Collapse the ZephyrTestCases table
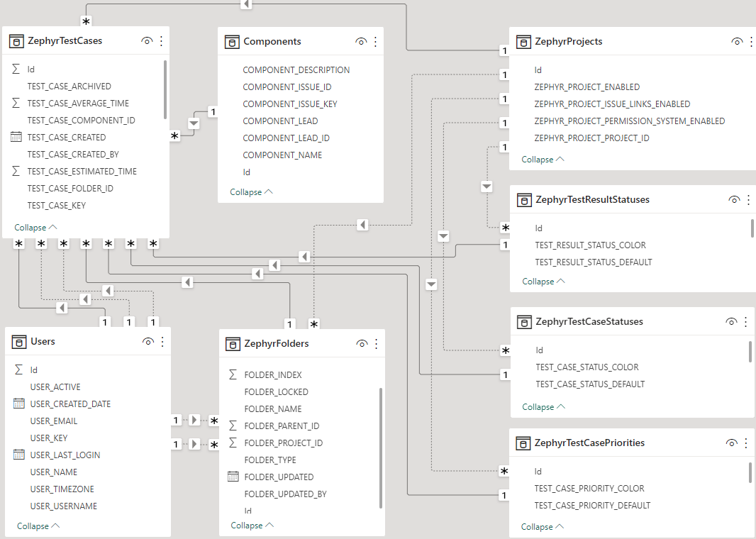Image resolution: width=756 pixels, height=539 pixels. click(35, 228)
